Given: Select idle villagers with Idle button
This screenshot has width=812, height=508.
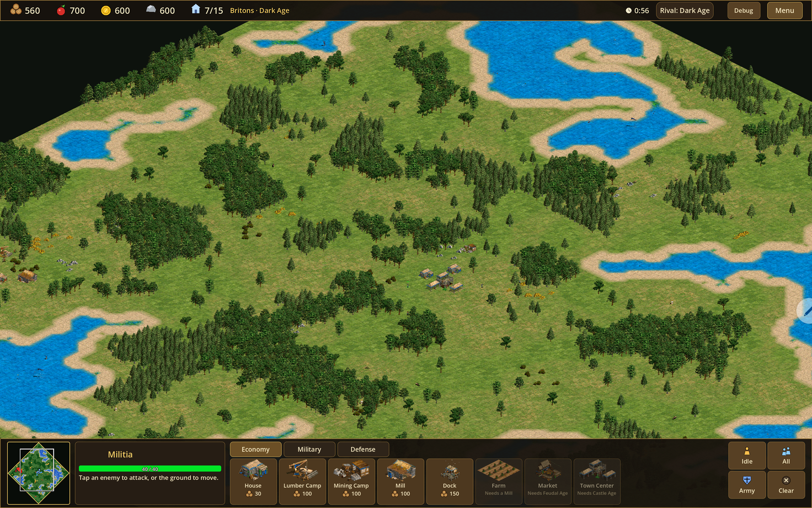Looking at the screenshot, I should 747,456.
